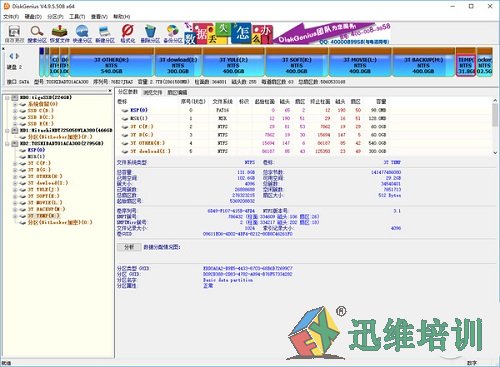Select 3T TEMP(N:) in the tree
Screen dimensions: 500x367
(x=44, y=216)
